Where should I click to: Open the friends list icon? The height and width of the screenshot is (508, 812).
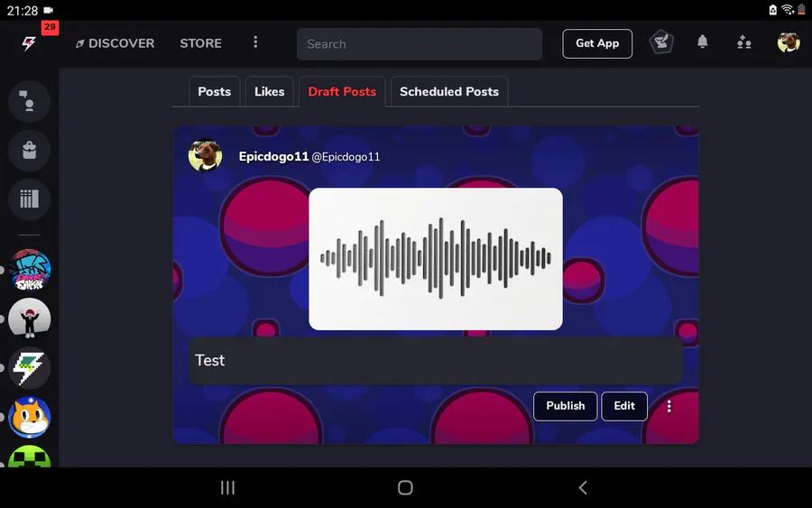[744, 42]
